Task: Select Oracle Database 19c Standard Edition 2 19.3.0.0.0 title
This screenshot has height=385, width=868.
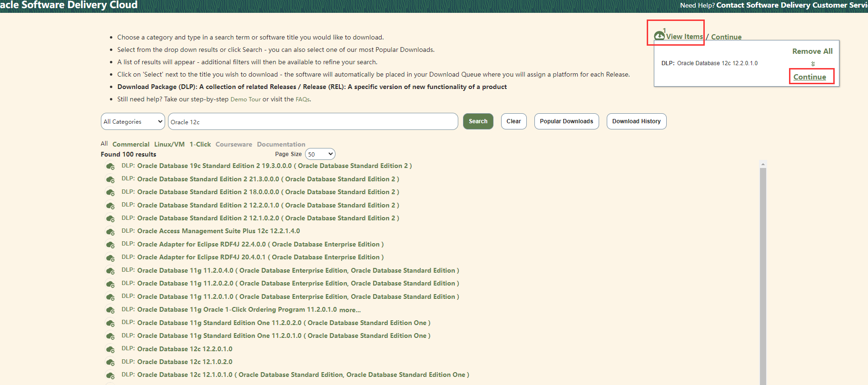Action: pos(275,166)
